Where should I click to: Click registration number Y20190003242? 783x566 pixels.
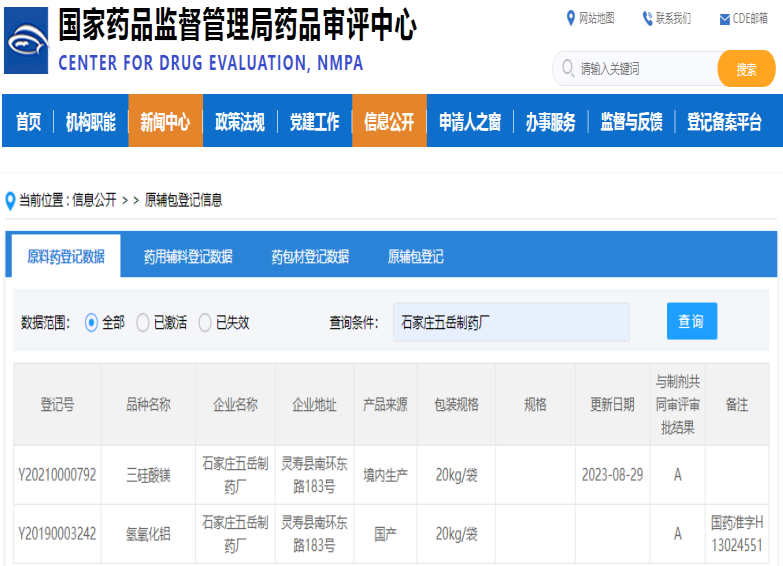pos(57,534)
